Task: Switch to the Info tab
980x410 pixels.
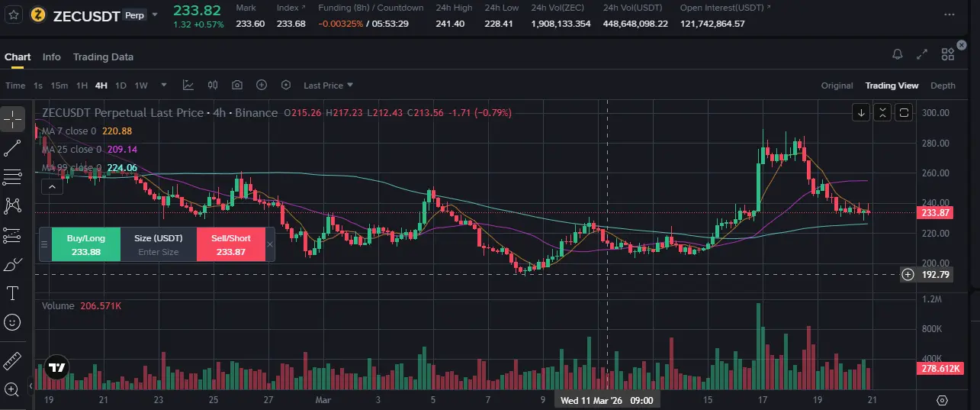Action: tap(52, 57)
